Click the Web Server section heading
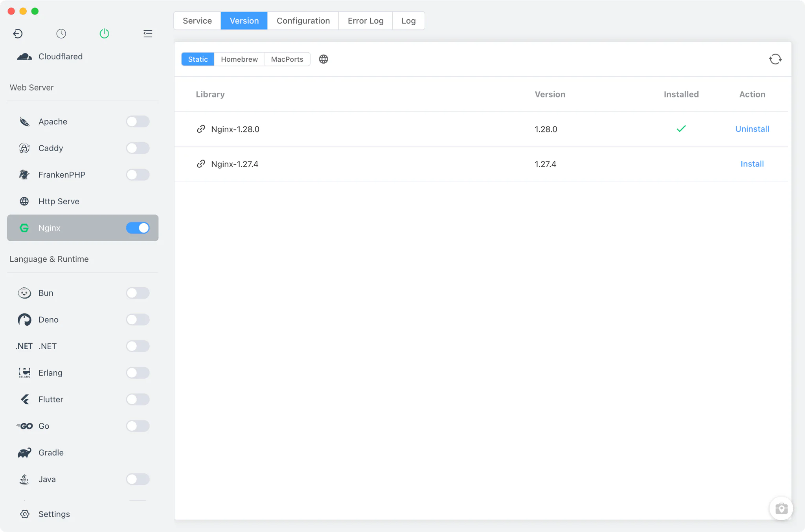Viewport: 805px width, 532px height. pyautogui.click(x=31, y=88)
